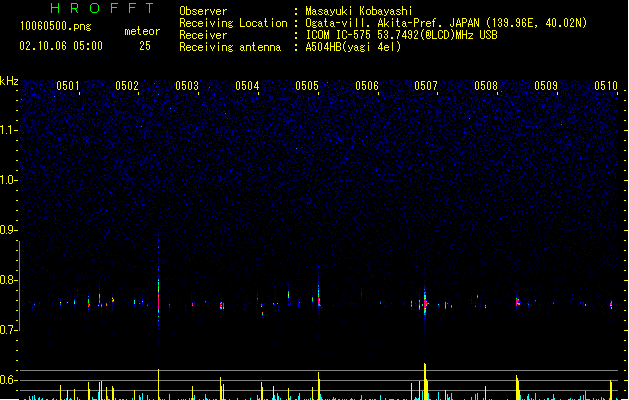Click the Receiving antenna label
The image size is (629, 400).
pos(230,47)
